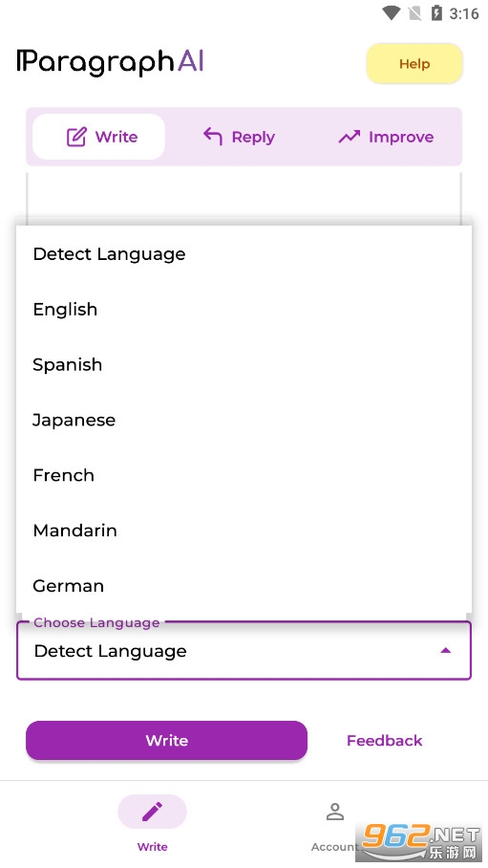Image resolution: width=488 pixels, height=868 pixels.
Task: Choose English from the language list
Action: pos(244,310)
